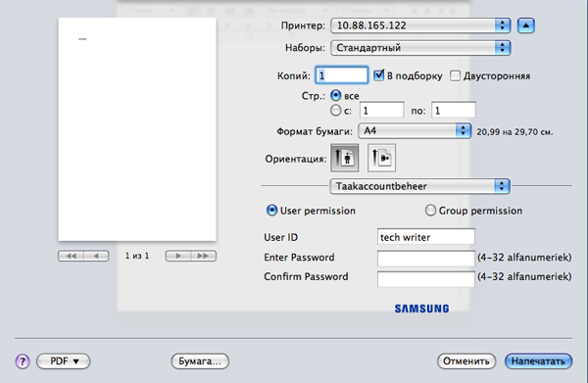Open the help question mark icon

pyautogui.click(x=23, y=361)
